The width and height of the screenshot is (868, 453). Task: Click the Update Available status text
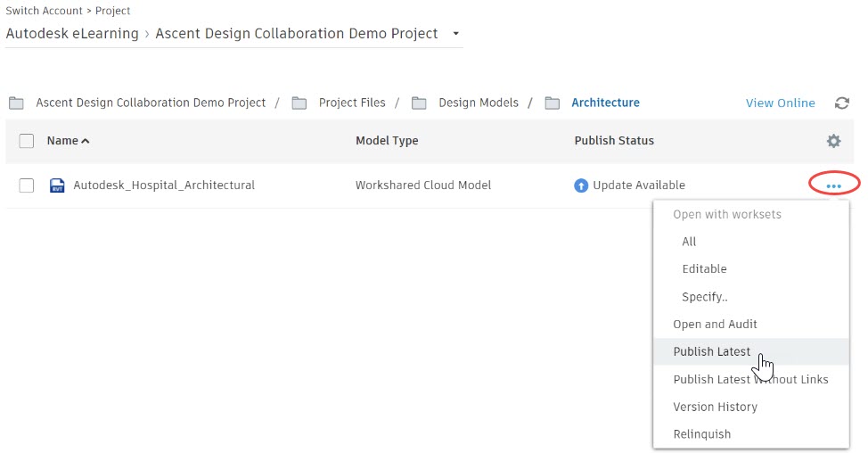tap(639, 185)
